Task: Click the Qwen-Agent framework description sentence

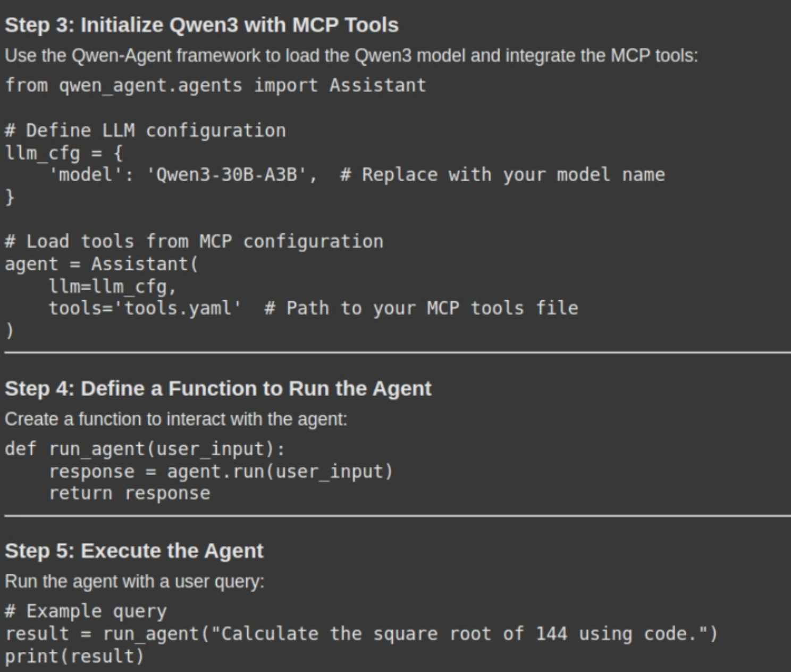Action: [x=351, y=55]
